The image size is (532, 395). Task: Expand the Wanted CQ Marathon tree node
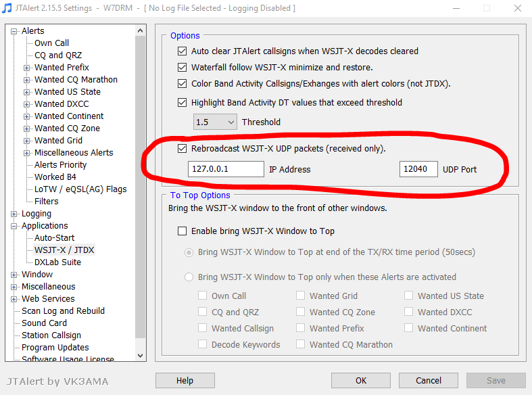point(26,80)
